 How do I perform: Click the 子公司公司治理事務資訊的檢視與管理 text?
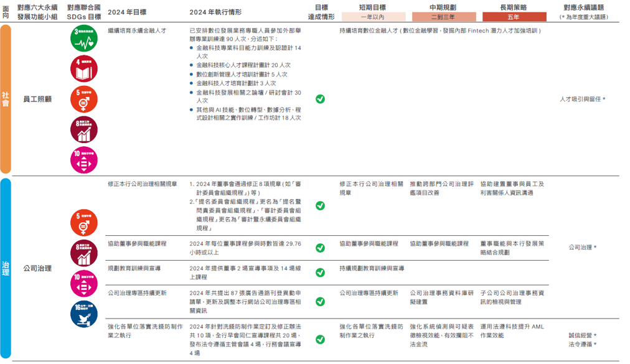pos(512,297)
